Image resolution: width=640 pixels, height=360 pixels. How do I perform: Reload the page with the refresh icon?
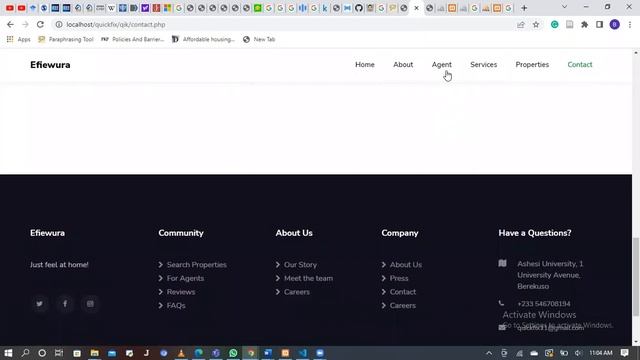pos(40,24)
